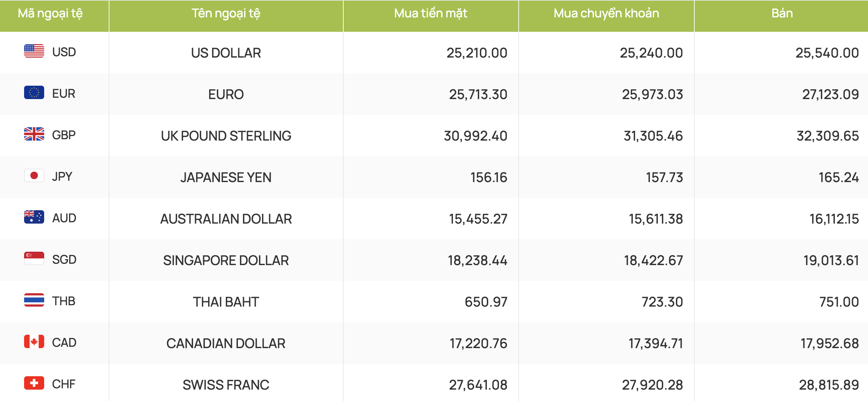
Task: Click the Bán column header
Action: pyautogui.click(x=782, y=13)
